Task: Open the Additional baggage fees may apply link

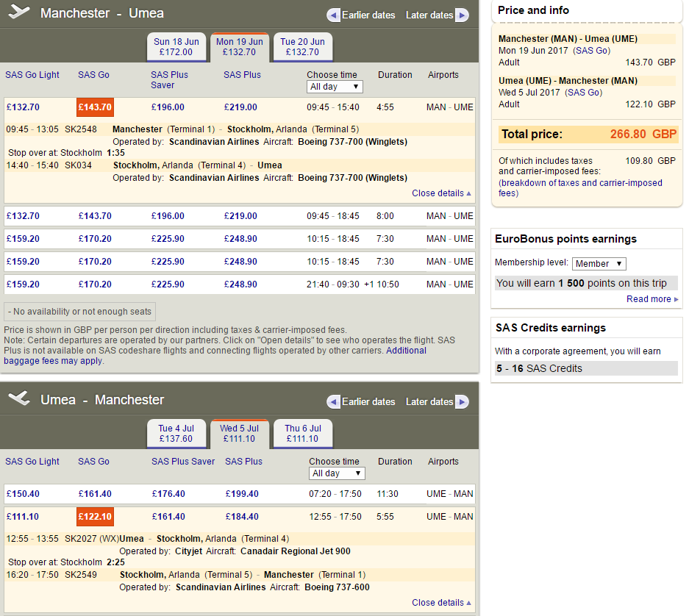Action: coord(215,356)
